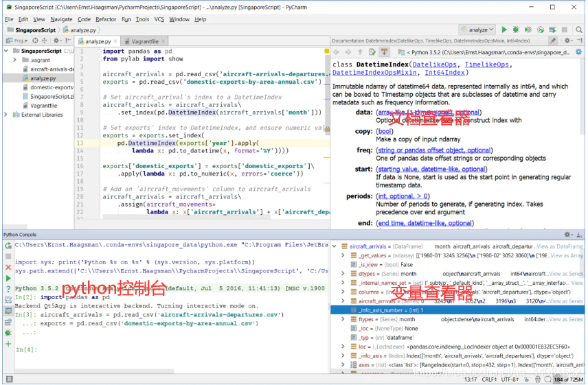Close the analyze.py tab
The height and width of the screenshot is (385, 588).
pyautogui.click(x=115, y=41)
